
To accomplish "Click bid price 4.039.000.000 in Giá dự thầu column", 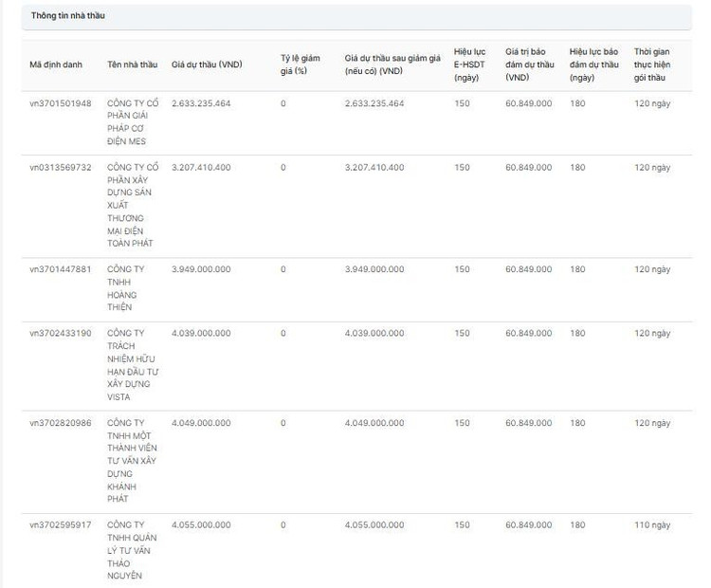I will pyautogui.click(x=201, y=333).
